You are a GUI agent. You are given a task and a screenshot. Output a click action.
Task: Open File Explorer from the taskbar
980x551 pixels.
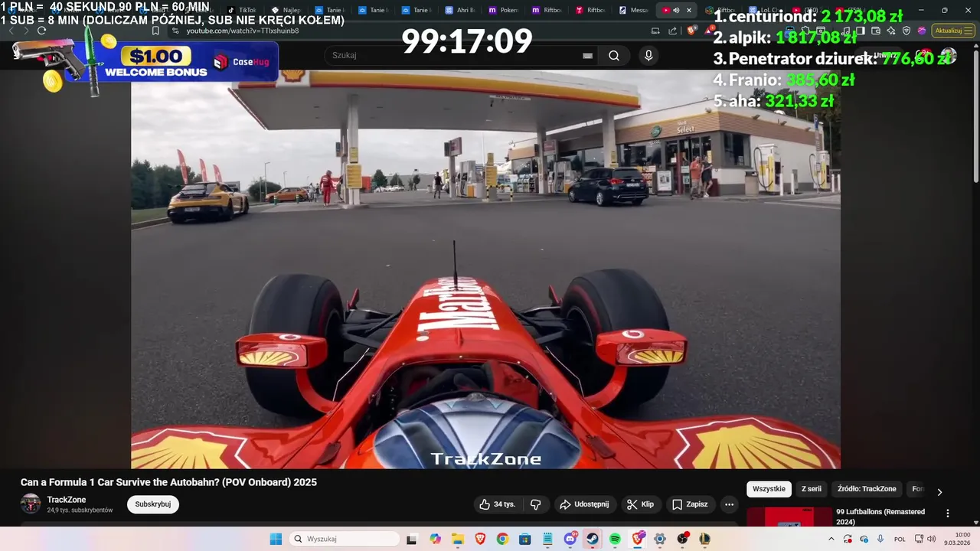457,539
